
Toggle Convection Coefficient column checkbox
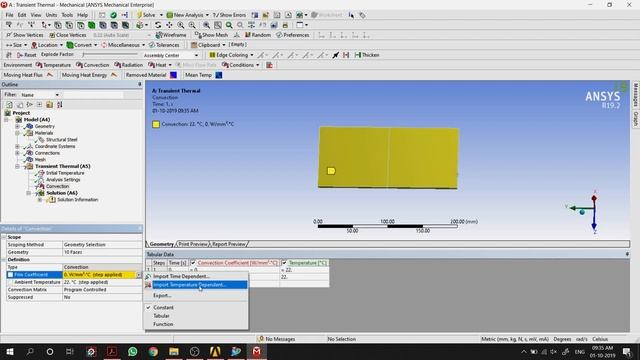pos(193,263)
